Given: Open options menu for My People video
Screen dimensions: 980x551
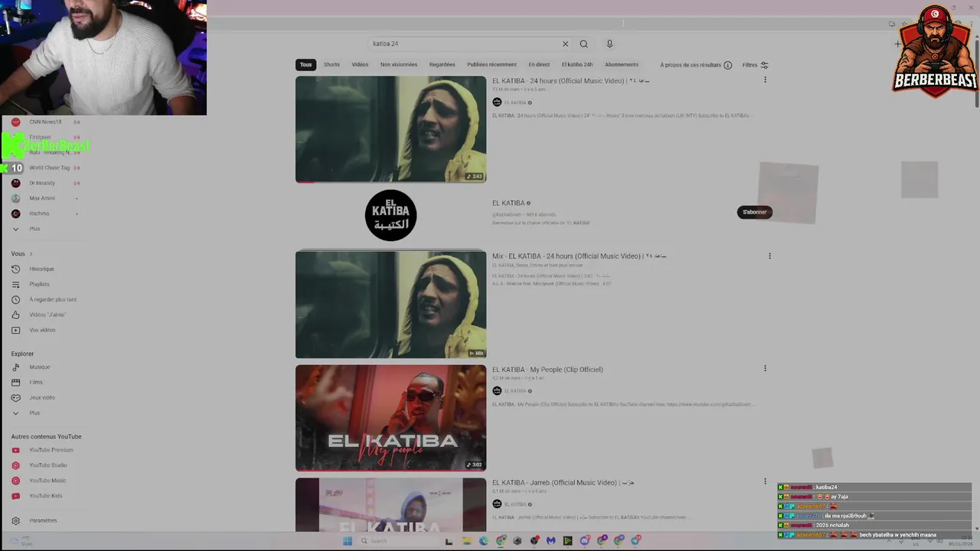Looking at the screenshot, I should (765, 368).
